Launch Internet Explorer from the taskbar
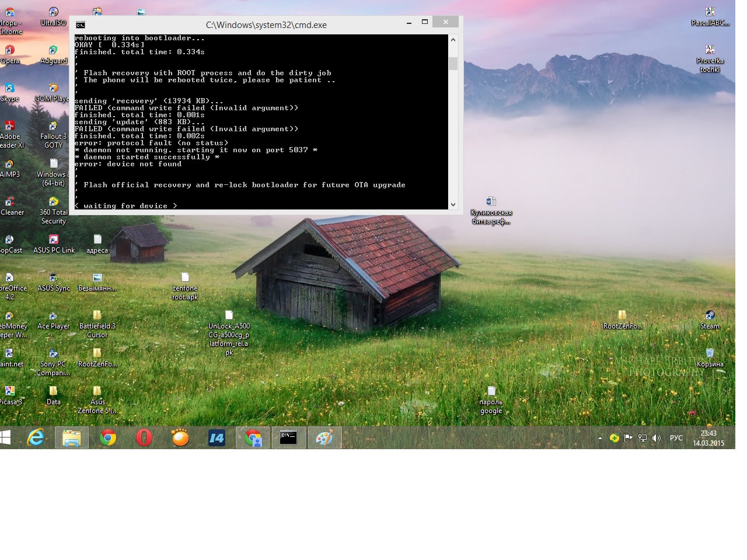Image resolution: width=747 pixels, height=560 pixels. pyautogui.click(x=36, y=437)
